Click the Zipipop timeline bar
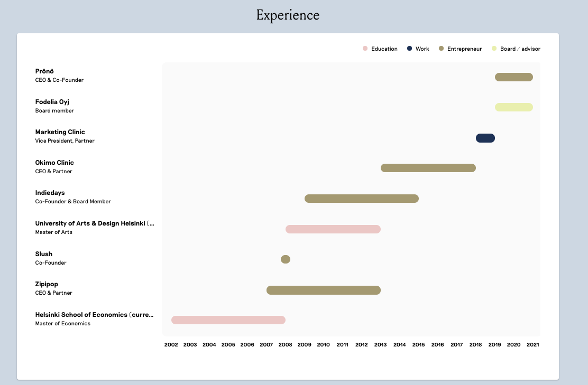The height and width of the screenshot is (385, 588). pos(323,290)
